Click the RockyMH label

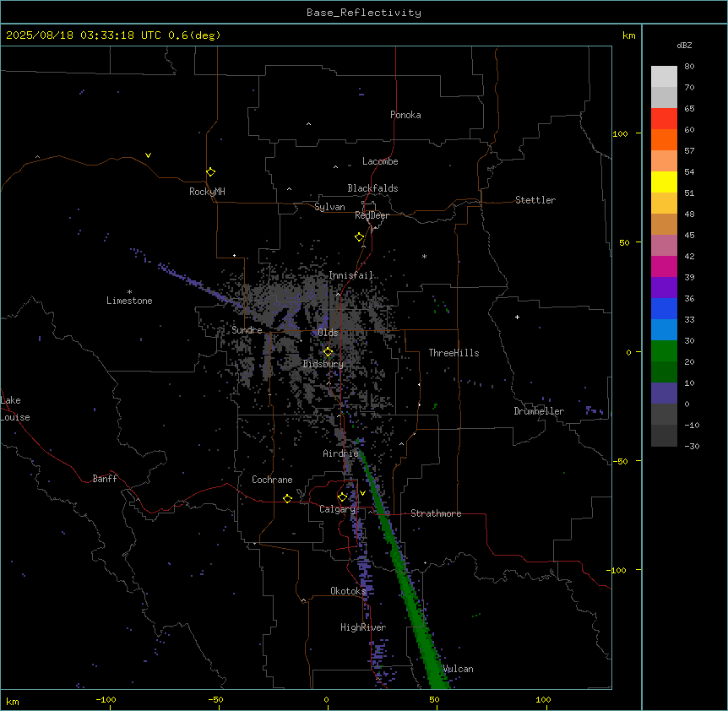tap(207, 192)
